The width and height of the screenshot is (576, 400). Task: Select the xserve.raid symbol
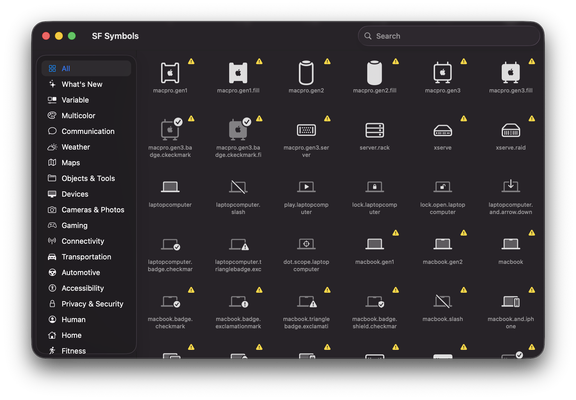[x=511, y=130]
